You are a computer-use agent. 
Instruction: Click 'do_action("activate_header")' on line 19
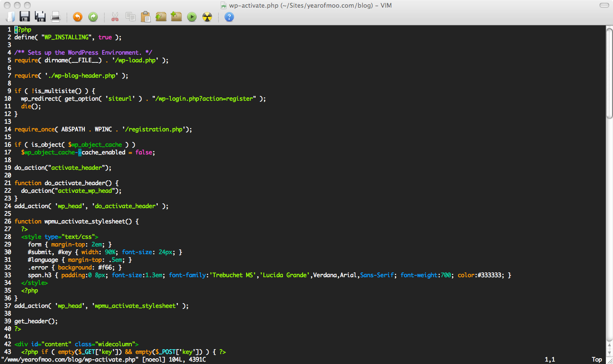tap(61, 167)
